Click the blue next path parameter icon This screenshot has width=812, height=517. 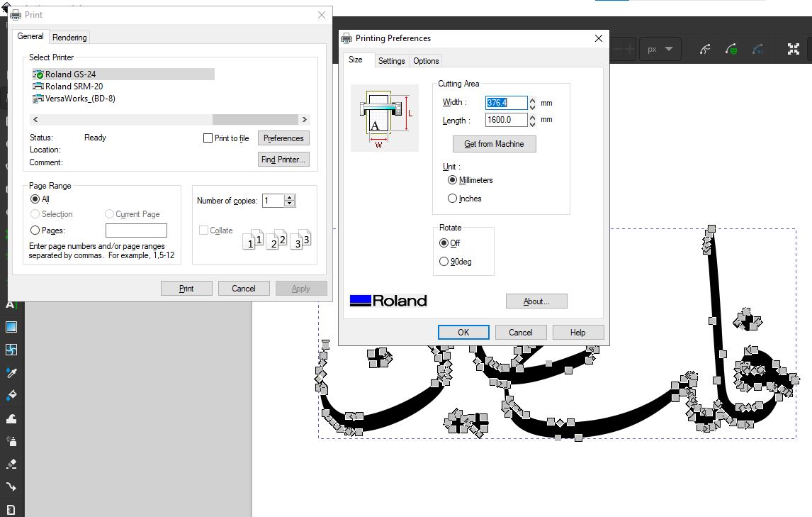point(757,49)
